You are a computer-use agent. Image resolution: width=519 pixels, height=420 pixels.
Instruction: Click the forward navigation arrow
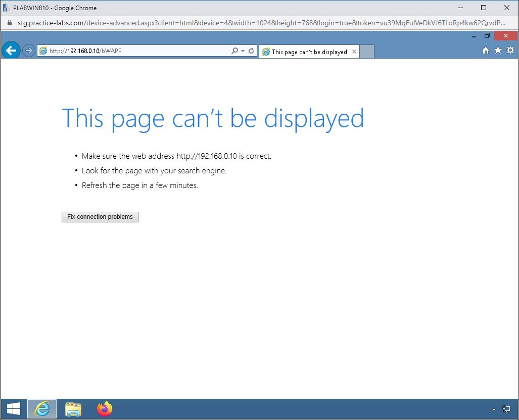tap(28, 51)
